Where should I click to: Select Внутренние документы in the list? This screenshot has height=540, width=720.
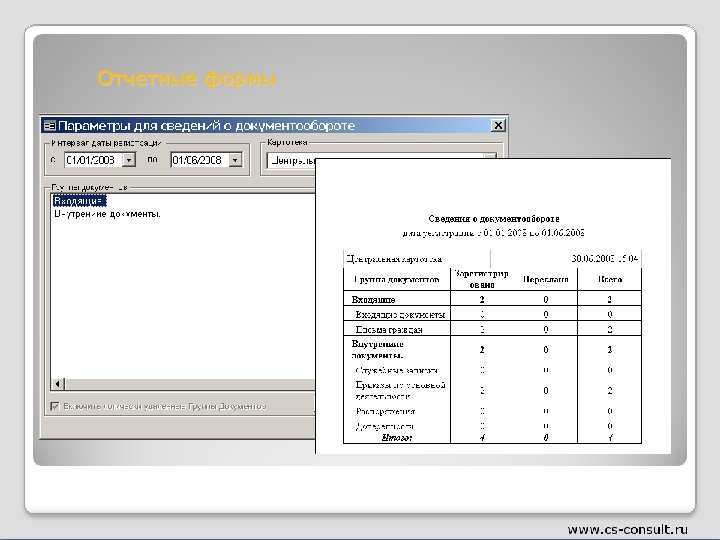[107, 214]
